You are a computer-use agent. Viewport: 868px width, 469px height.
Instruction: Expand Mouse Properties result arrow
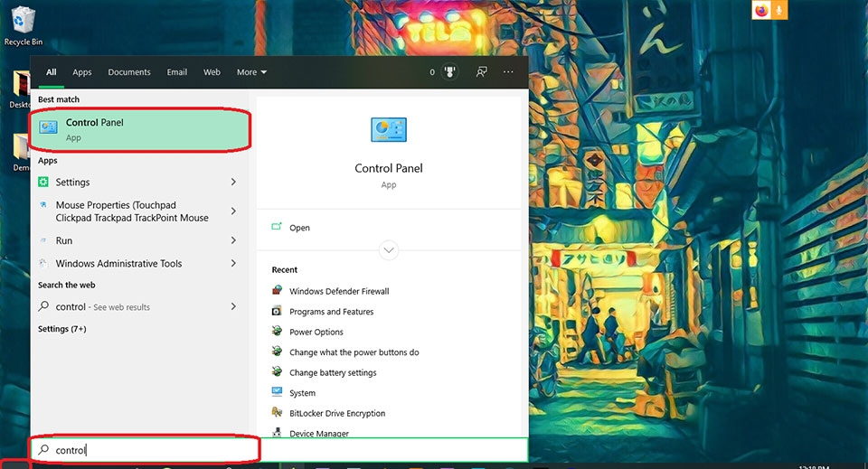click(x=233, y=211)
